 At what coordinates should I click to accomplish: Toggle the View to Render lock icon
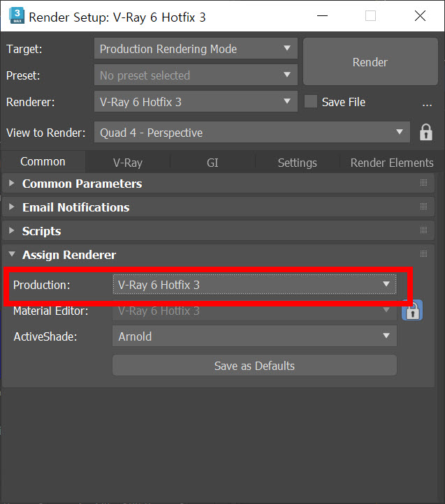pos(425,132)
